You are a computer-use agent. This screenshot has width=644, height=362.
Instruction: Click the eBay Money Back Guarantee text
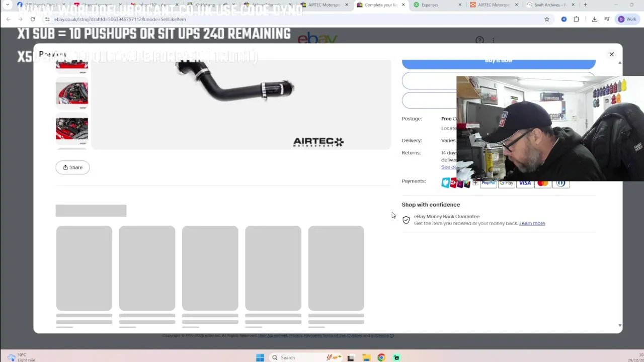(x=447, y=217)
